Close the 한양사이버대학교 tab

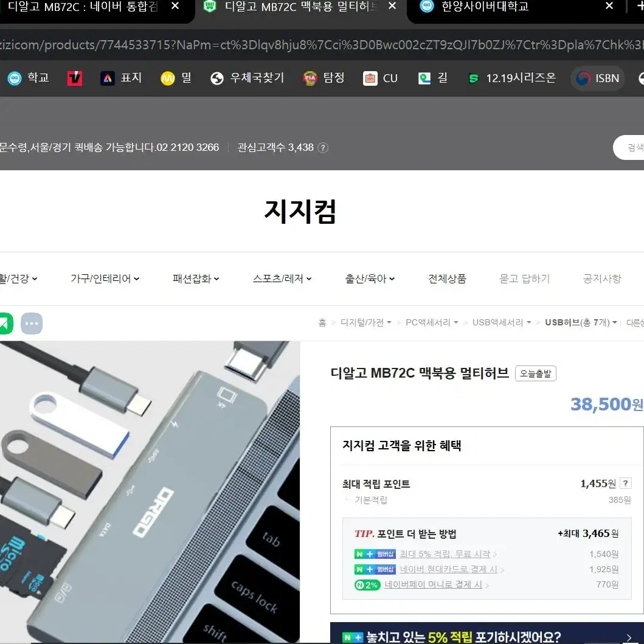pos(609,5)
